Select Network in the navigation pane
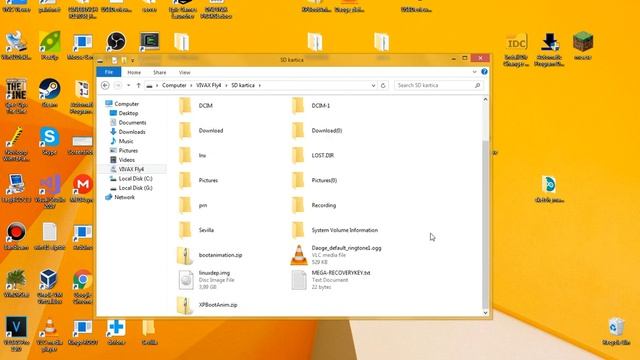The height and width of the screenshot is (360, 640). (120, 197)
